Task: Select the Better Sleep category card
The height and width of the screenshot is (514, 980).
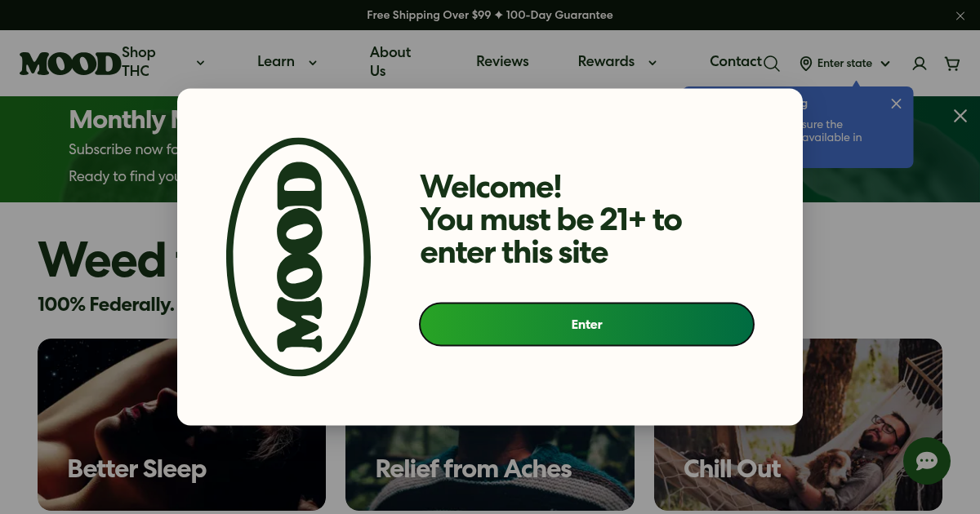Action: (x=181, y=424)
